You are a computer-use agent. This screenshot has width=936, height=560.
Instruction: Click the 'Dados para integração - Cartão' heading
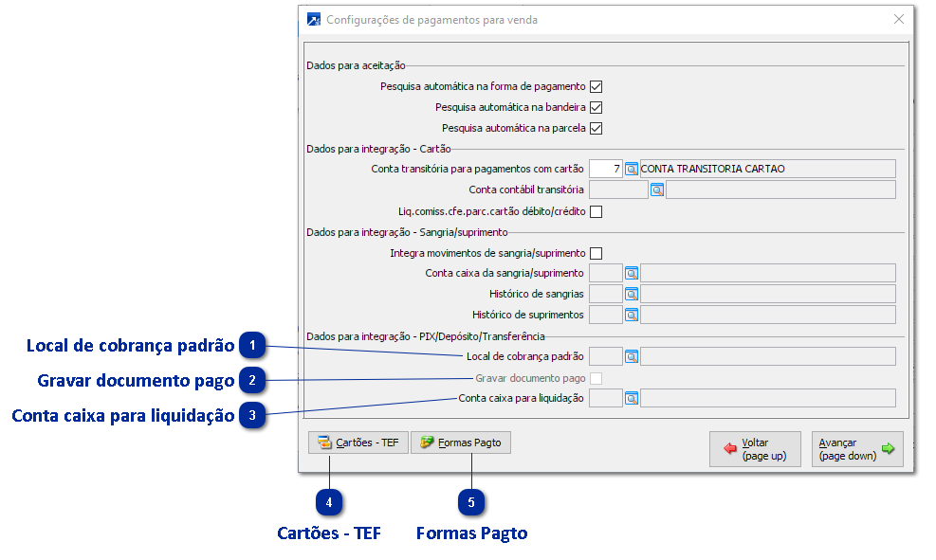(378, 149)
